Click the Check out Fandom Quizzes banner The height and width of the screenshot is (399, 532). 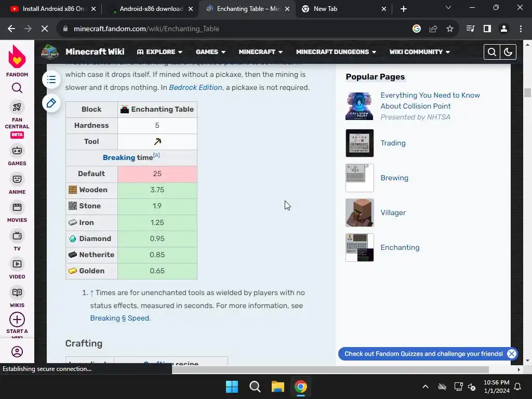point(423,354)
